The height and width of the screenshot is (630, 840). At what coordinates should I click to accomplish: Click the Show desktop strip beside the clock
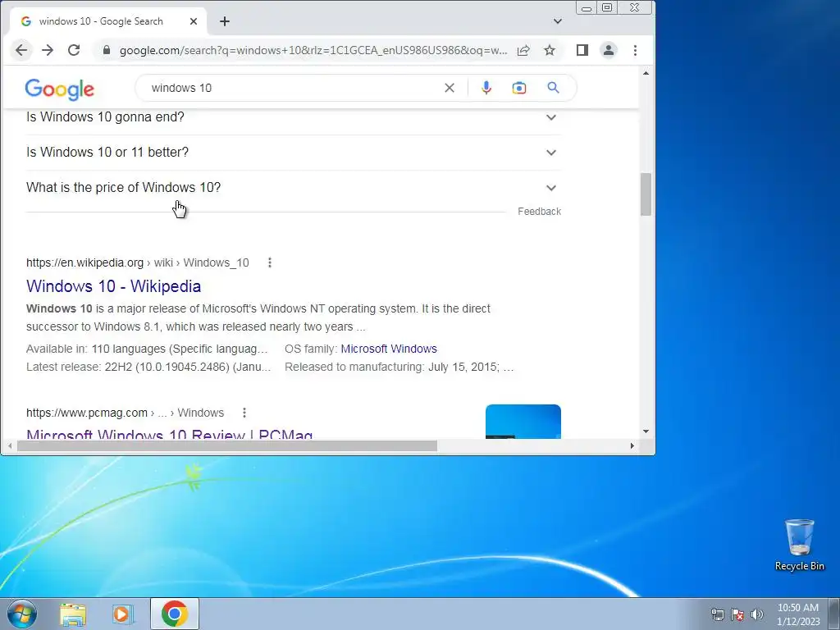[x=834, y=614]
